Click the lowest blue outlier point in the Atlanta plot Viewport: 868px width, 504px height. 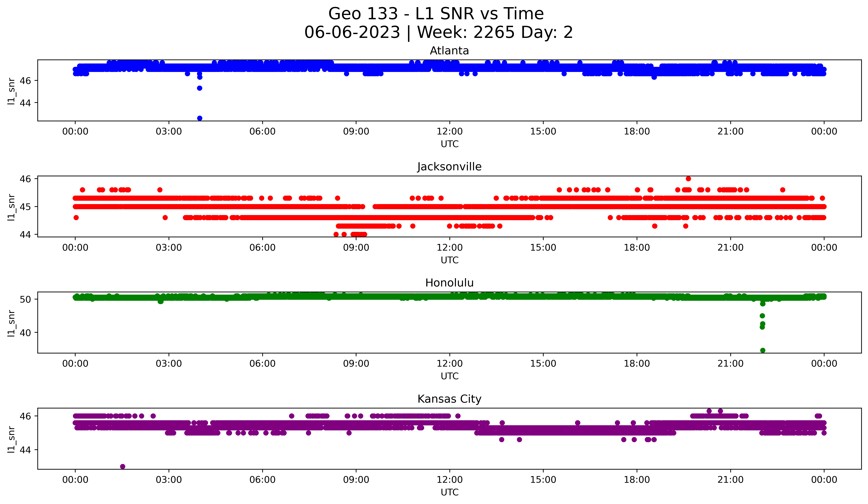pyautogui.click(x=199, y=118)
